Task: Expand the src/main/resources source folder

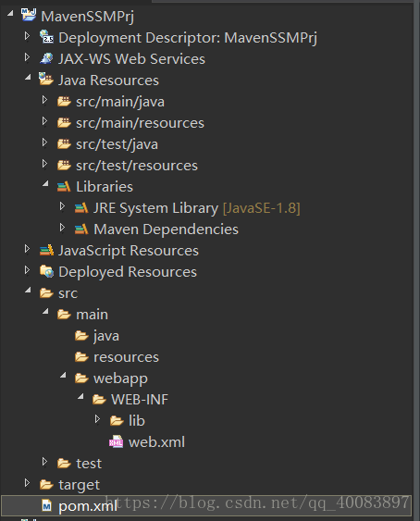Action: (44, 121)
